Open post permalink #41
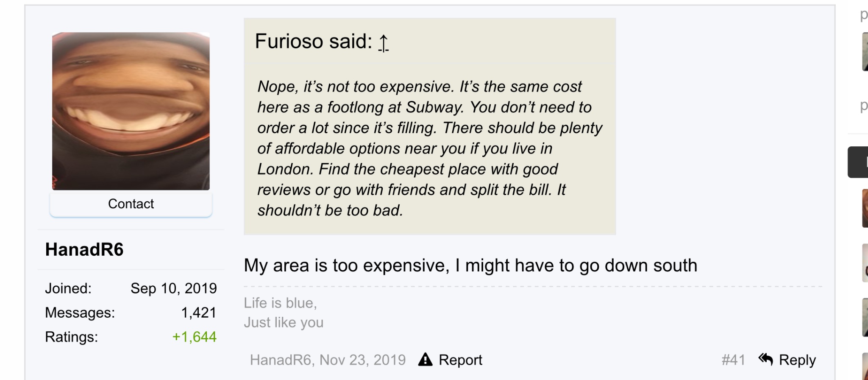Image resolution: width=868 pixels, height=380 pixels. click(733, 360)
